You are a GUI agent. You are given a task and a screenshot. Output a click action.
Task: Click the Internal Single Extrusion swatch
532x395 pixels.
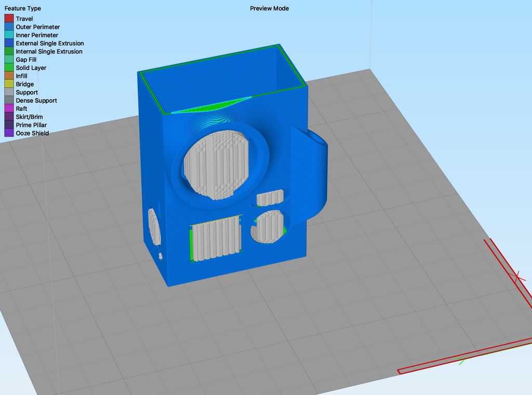[x=9, y=51]
